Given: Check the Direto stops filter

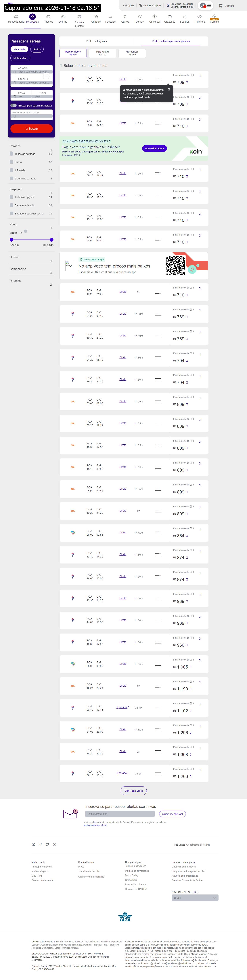Looking at the screenshot, I should pos(12,162).
